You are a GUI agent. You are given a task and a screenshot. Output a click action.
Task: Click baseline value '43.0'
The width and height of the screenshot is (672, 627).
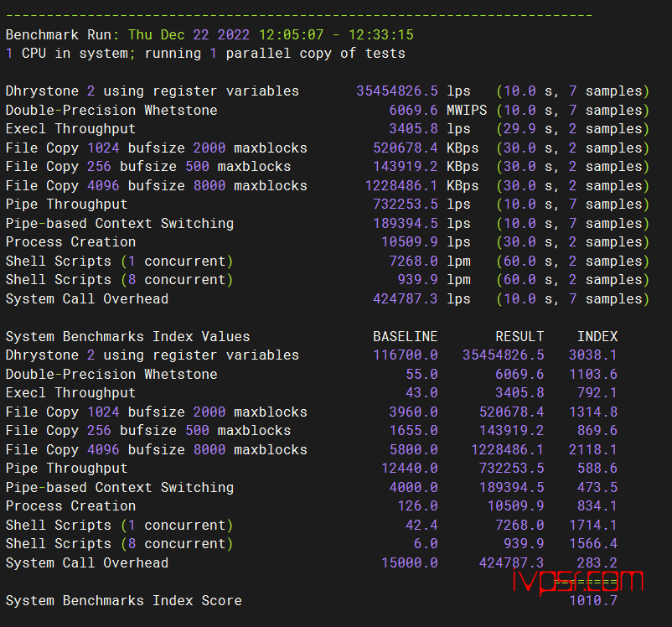(x=421, y=393)
